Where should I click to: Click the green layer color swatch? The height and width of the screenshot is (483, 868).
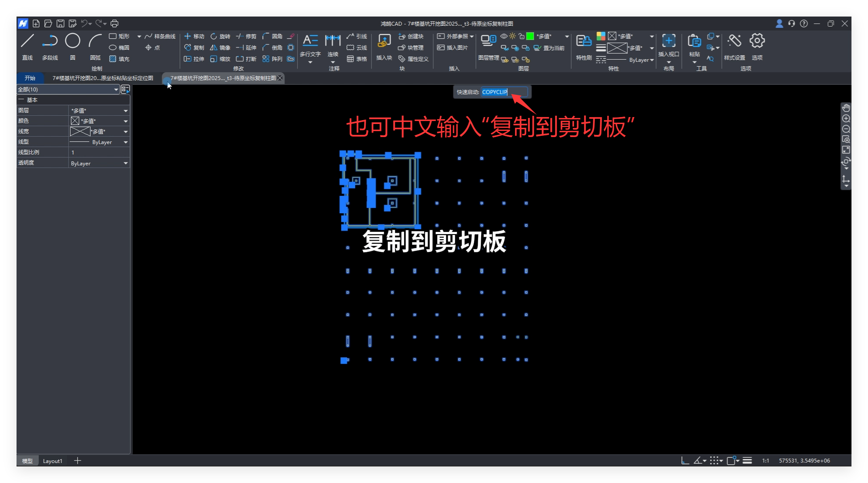click(x=530, y=36)
